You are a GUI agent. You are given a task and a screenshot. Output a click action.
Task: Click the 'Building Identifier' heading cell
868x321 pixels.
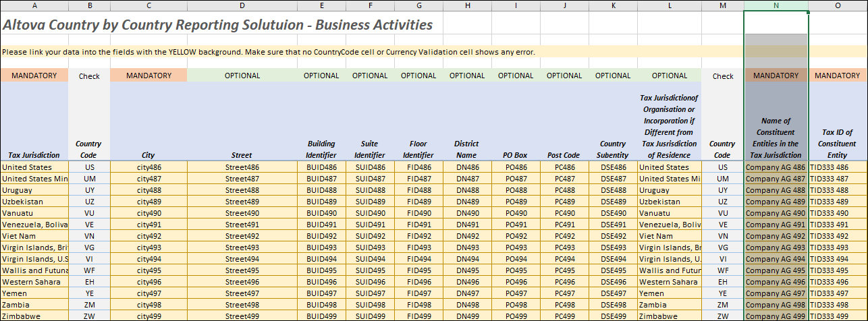[321, 121]
